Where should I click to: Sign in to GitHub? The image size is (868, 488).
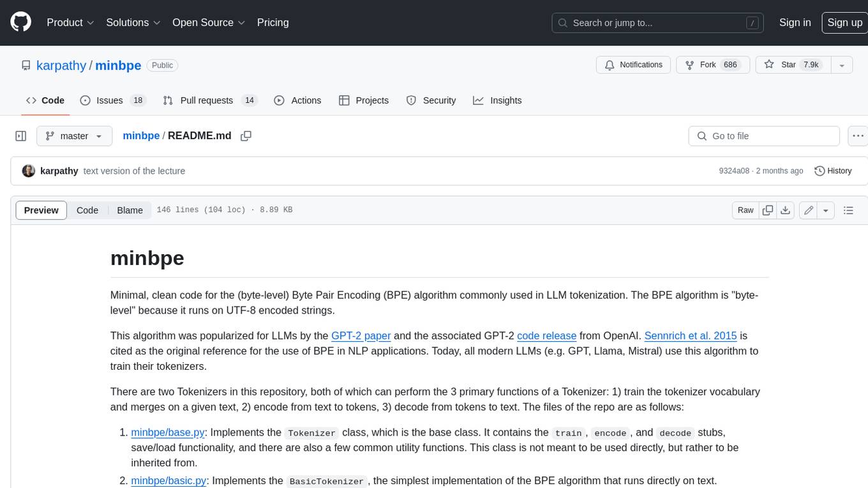point(795,22)
